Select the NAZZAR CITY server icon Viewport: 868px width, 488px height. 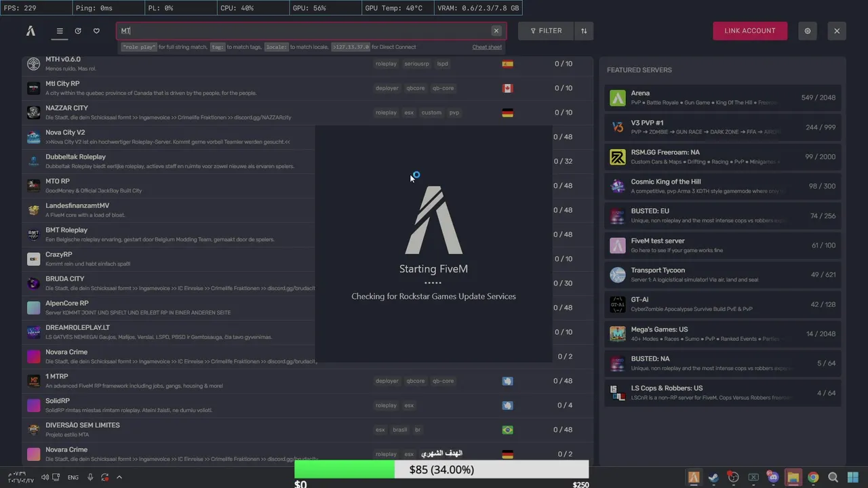[33, 113]
